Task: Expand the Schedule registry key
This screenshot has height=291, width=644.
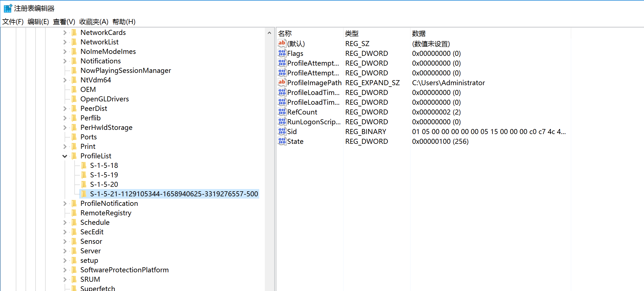Action: (x=65, y=223)
